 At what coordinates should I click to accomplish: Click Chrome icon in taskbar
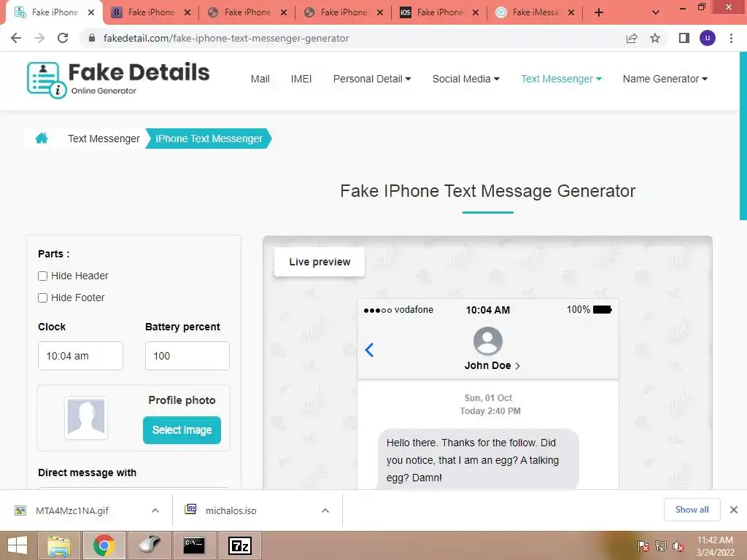pos(104,545)
